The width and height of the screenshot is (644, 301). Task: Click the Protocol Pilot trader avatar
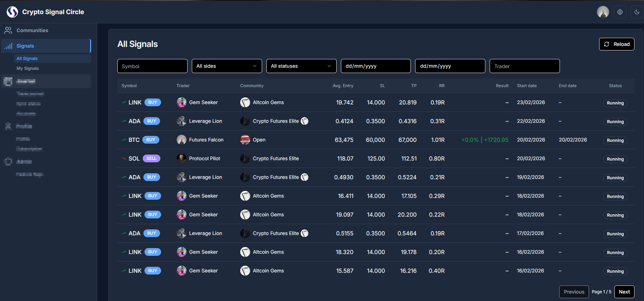[x=182, y=158]
